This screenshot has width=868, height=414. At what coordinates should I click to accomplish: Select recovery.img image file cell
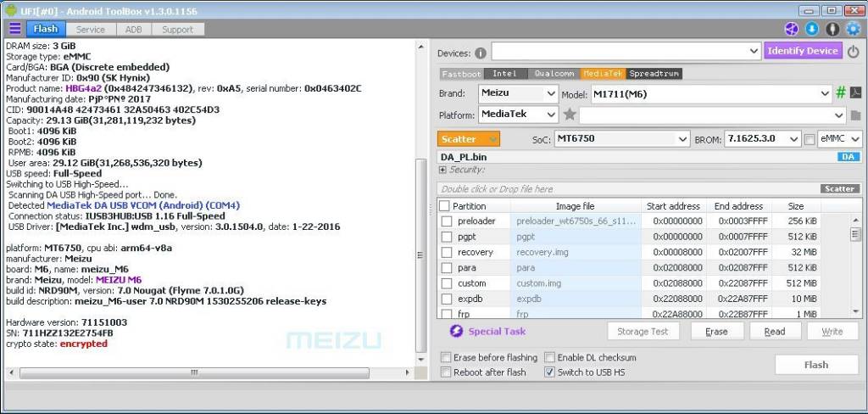(x=576, y=252)
